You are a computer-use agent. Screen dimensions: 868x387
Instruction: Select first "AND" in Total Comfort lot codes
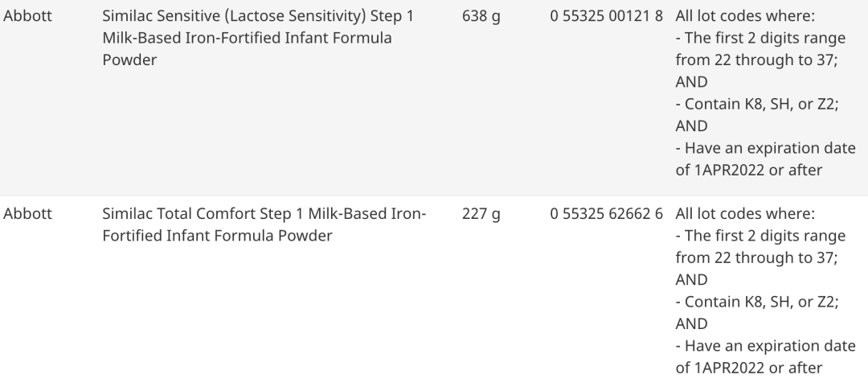point(692,279)
